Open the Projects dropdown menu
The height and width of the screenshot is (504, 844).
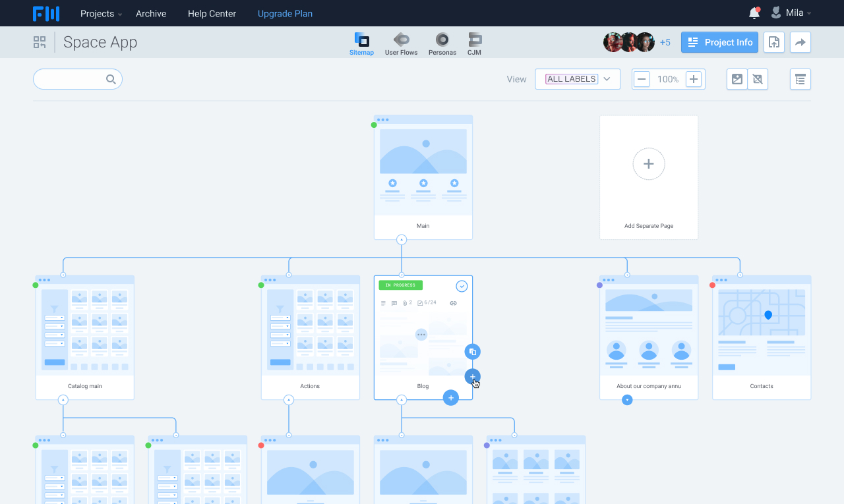pos(101,13)
